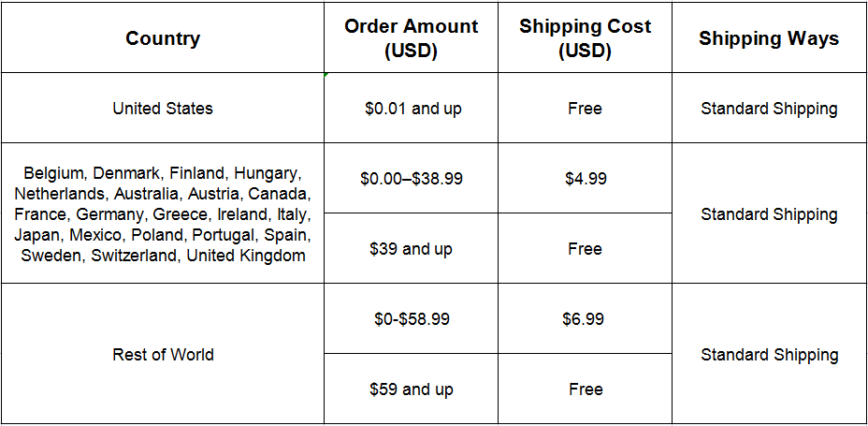Viewport: 868px width, 426px height.
Task: Select Standard Shipping for the Belgium group row
Action: tap(769, 214)
